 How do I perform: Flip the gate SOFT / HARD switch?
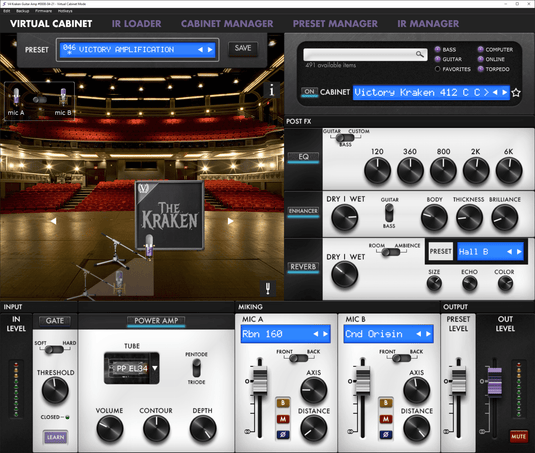54,349
